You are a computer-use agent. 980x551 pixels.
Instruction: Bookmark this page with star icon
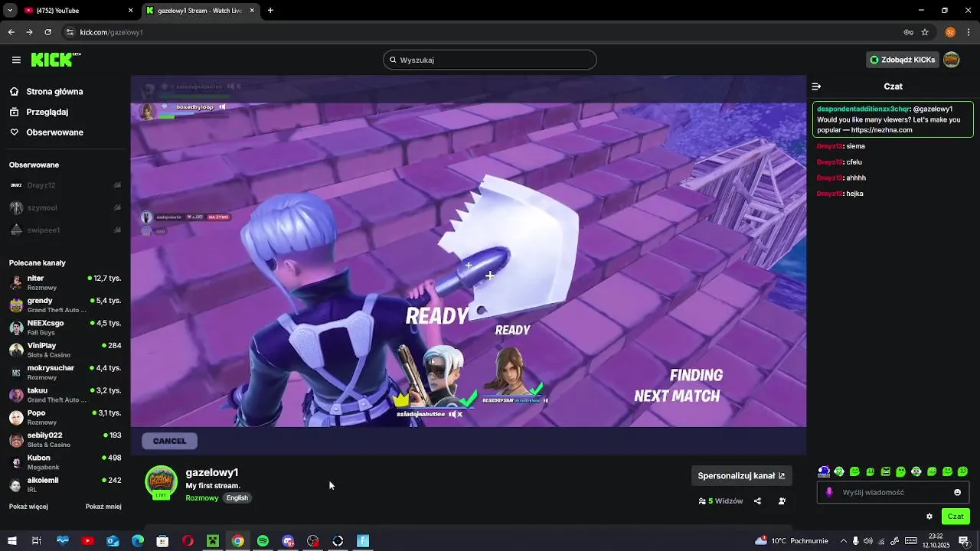(925, 32)
